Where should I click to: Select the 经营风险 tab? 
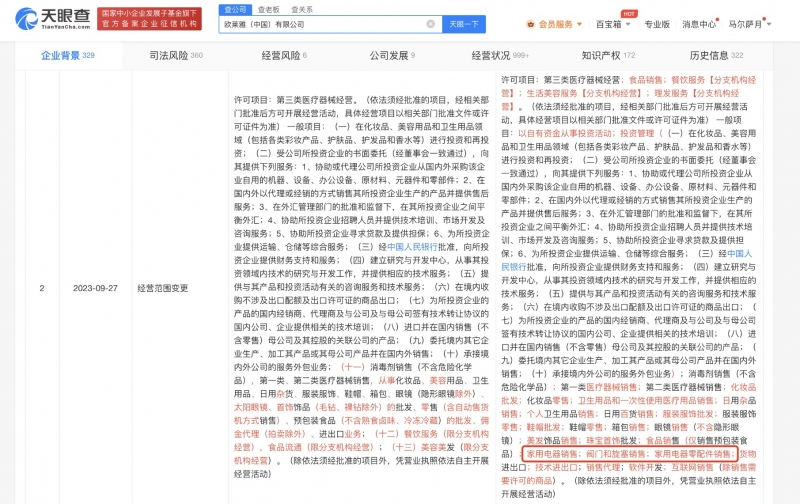284,56
